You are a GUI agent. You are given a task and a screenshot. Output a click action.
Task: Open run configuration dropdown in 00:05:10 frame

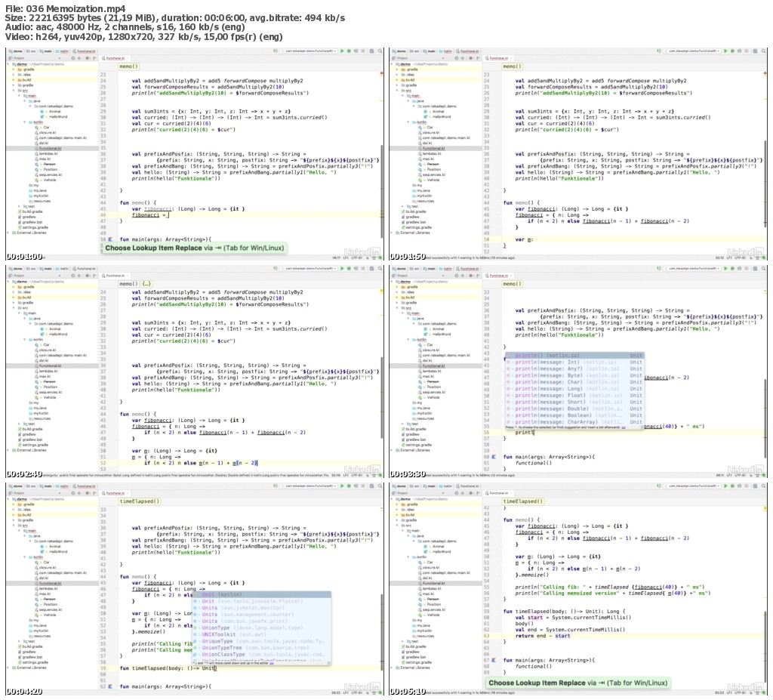tap(692, 486)
